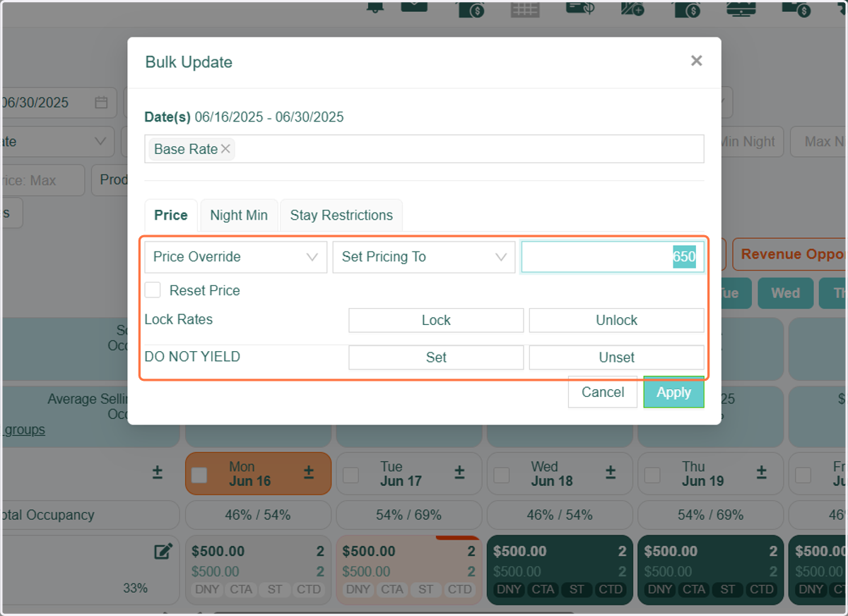Image resolution: width=848 pixels, height=616 pixels.
Task: Toggle CTA under Mon Jun 16
Action: pos(241,589)
